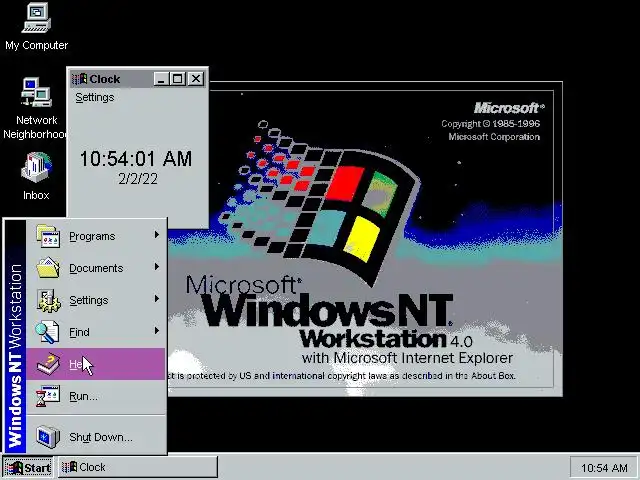Select the highlighted Help entry in Start menu

pyautogui.click(x=96, y=364)
